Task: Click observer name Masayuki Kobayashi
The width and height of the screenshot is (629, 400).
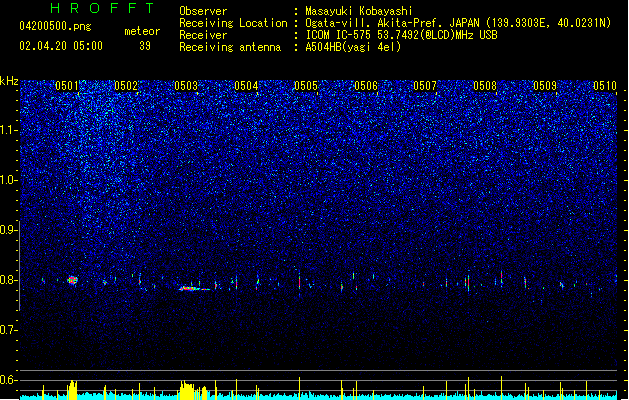Action: 359,11
